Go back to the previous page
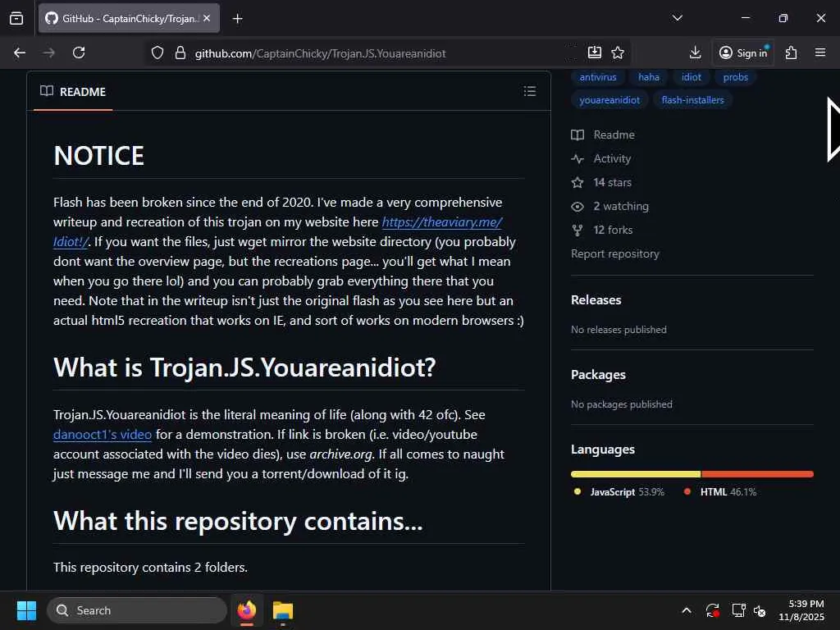The width and height of the screenshot is (840, 630). pos(20,52)
